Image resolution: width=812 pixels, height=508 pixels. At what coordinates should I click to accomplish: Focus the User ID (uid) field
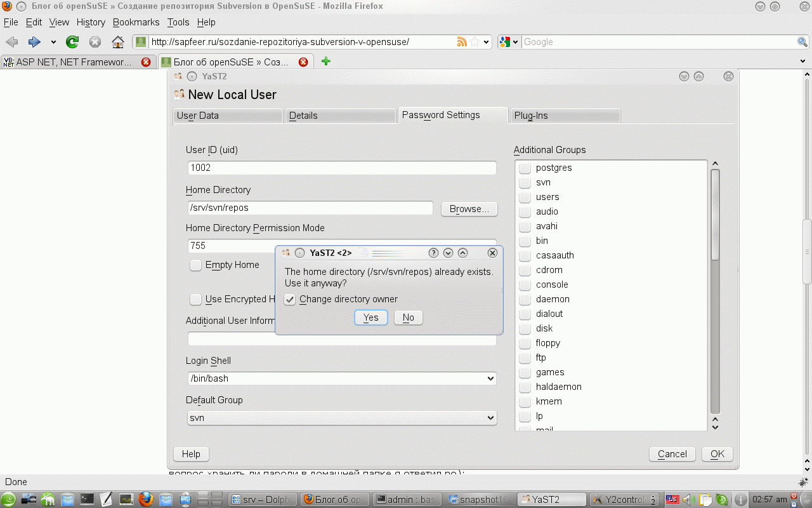(342, 168)
